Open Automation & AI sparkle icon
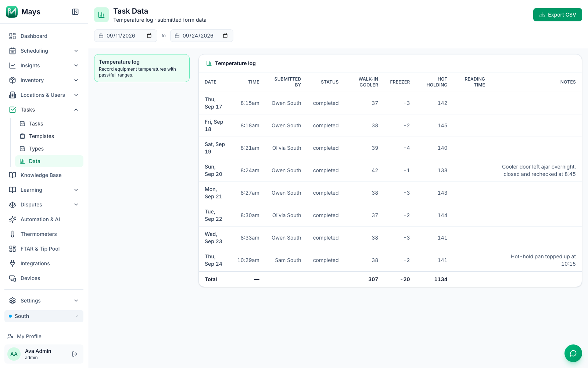This screenshot has height=368, width=588. [x=12, y=219]
